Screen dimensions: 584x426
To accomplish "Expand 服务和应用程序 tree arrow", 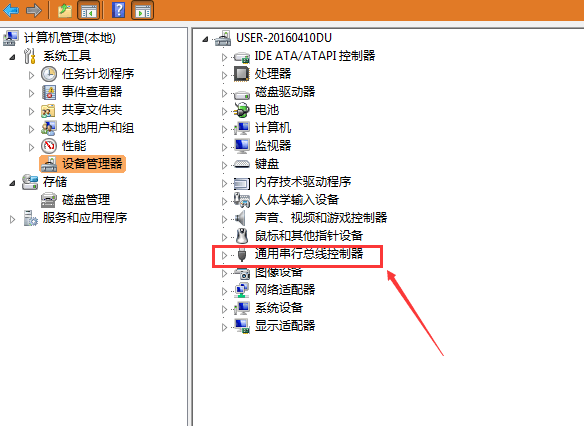I will point(12,219).
